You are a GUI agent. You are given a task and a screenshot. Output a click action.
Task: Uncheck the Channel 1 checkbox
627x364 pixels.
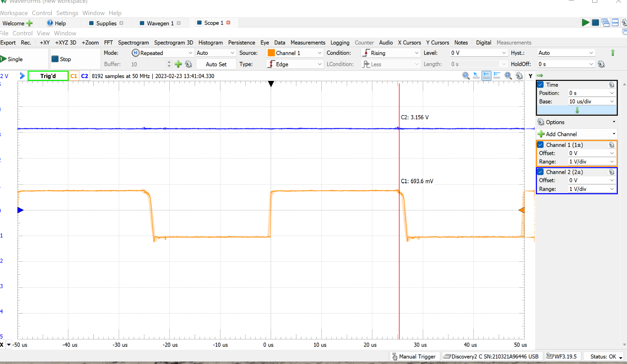(x=541, y=145)
